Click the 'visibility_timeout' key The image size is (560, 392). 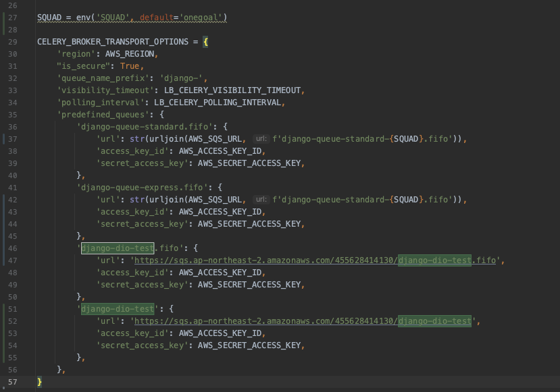coord(105,90)
